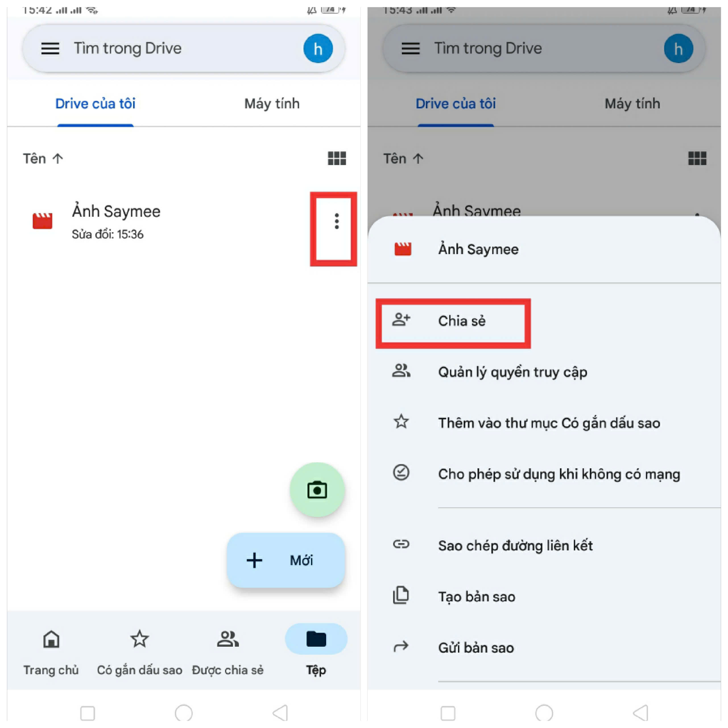The image size is (728, 728).
Task: Switch to Máy tính tab on left
Action: click(x=272, y=104)
